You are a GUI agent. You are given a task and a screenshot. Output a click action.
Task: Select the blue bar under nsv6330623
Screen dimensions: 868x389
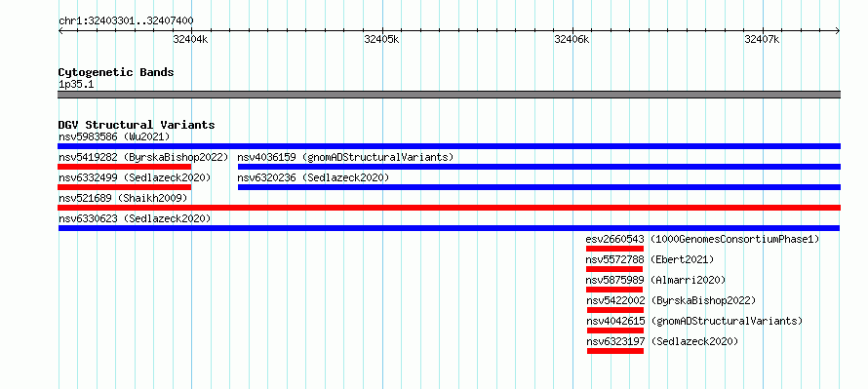tap(449, 228)
